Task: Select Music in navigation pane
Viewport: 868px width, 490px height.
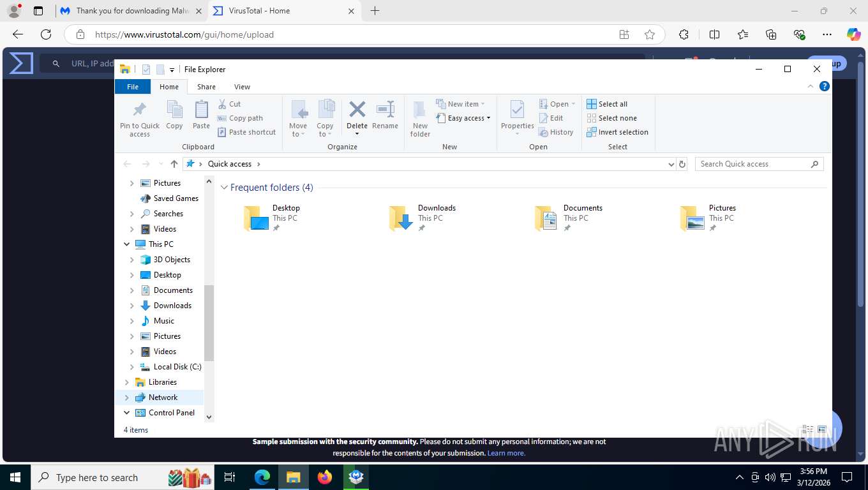Action: (164, 321)
